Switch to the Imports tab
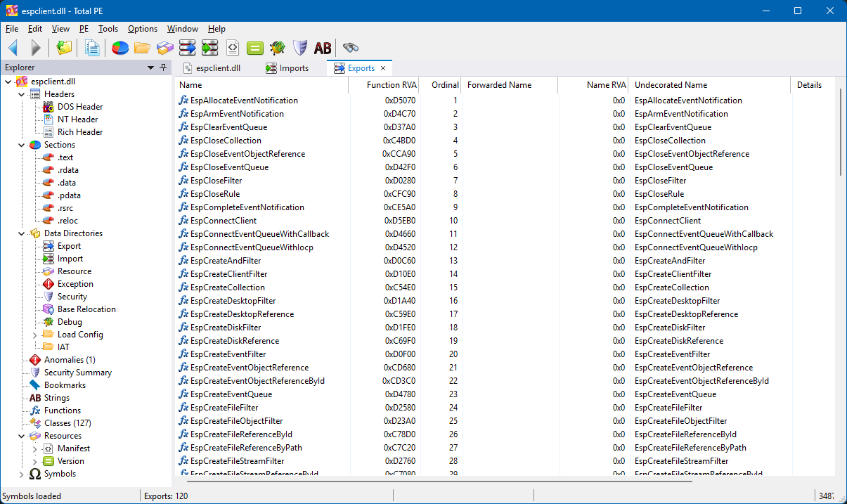Screen dimensions: 847x504 (287, 68)
